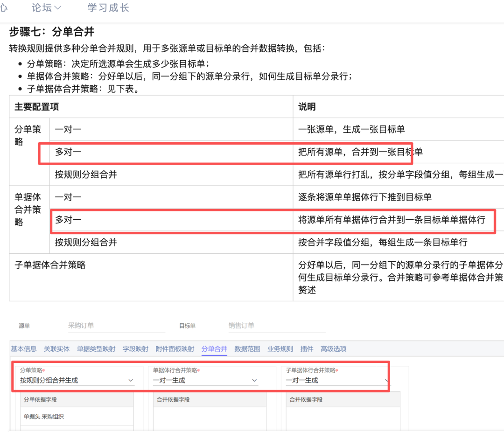504x432 pixels.
Task: Switch to the 高级选项 tab
Action: point(333,349)
